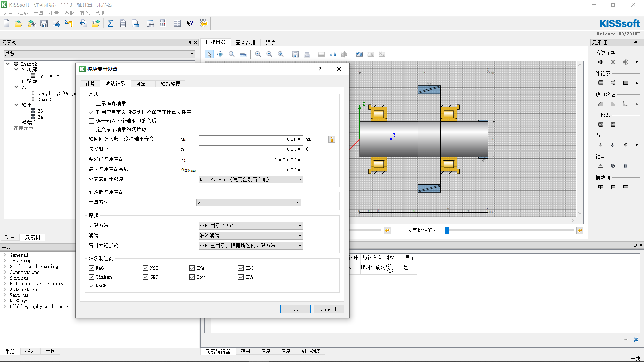Open the friction method SKF 目录 1994 dropdown
644x362 pixels.
(x=251, y=226)
